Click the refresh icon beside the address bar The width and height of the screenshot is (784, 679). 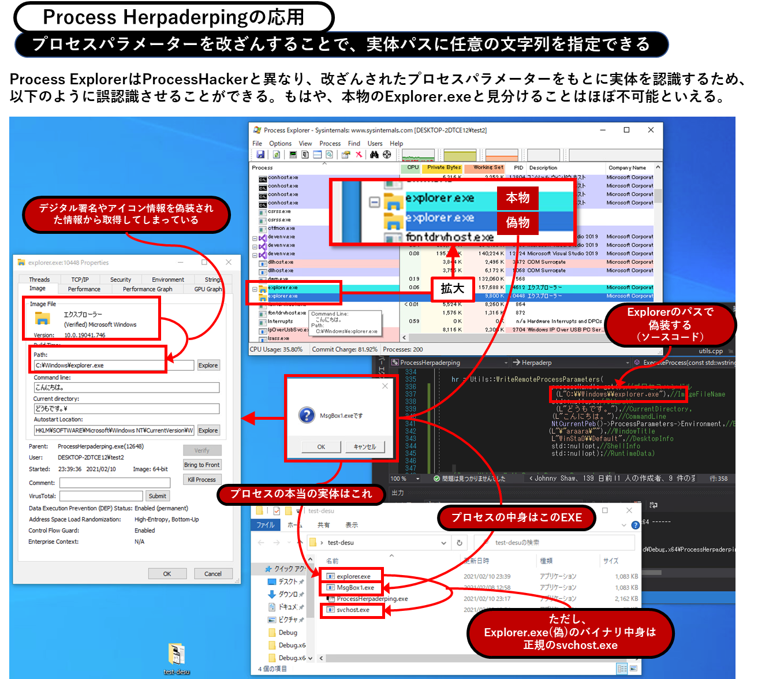[x=460, y=543]
